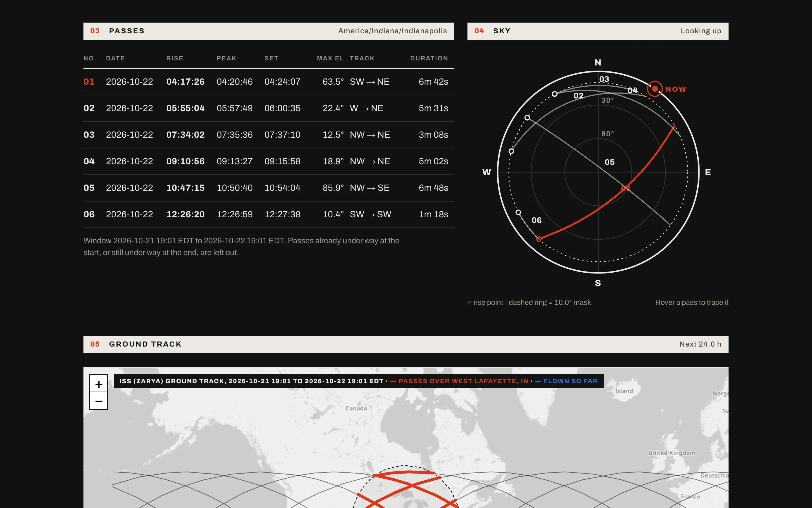This screenshot has width=812, height=508.
Task: Click the W compass label
Action: [x=487, y=172]
